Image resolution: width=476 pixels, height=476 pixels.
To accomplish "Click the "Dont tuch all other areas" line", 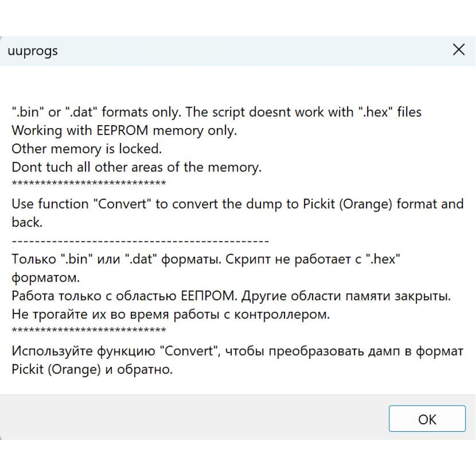I will click(136, 167).
